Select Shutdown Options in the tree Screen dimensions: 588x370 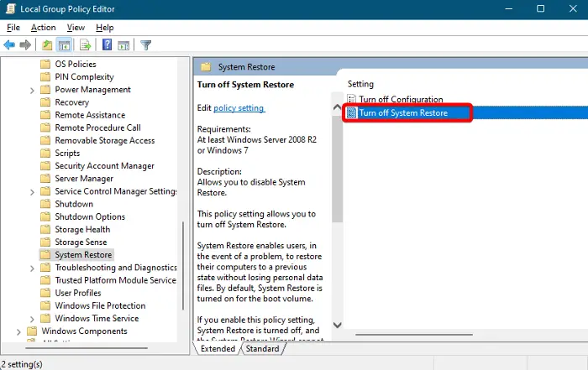pyautogui.click(x=90, y=216)
